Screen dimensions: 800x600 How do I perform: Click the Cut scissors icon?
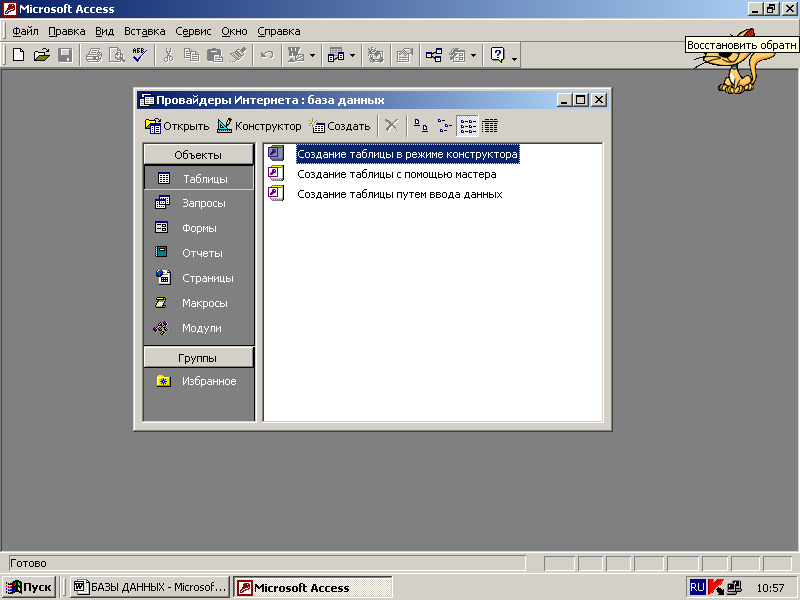(168, 55)
